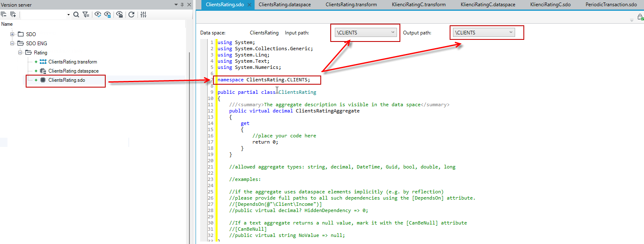
Task: Collapse the SDO ENG folder
Action: click(x=12, y=43)
